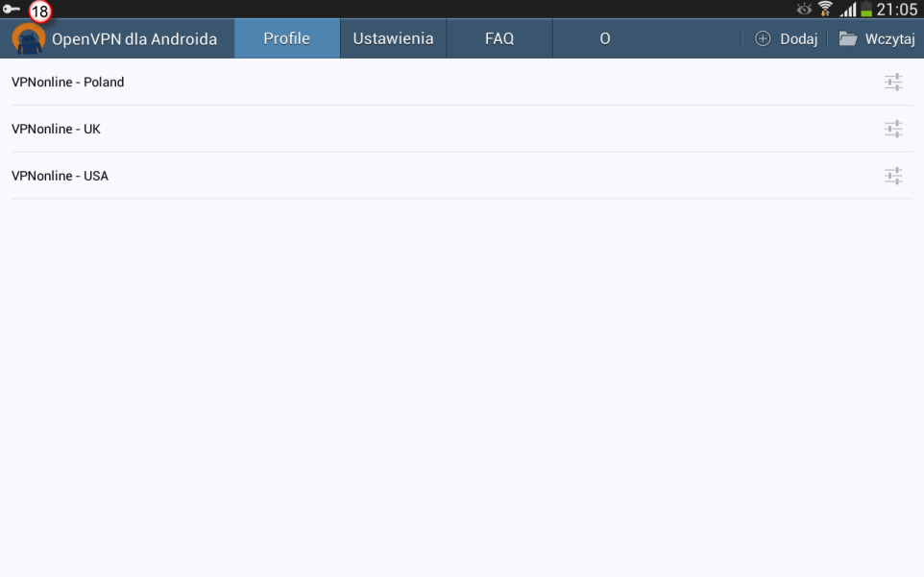The image size is (924, 577).
Task: Import a profile with Wczytaj
Action: [876, 38]
